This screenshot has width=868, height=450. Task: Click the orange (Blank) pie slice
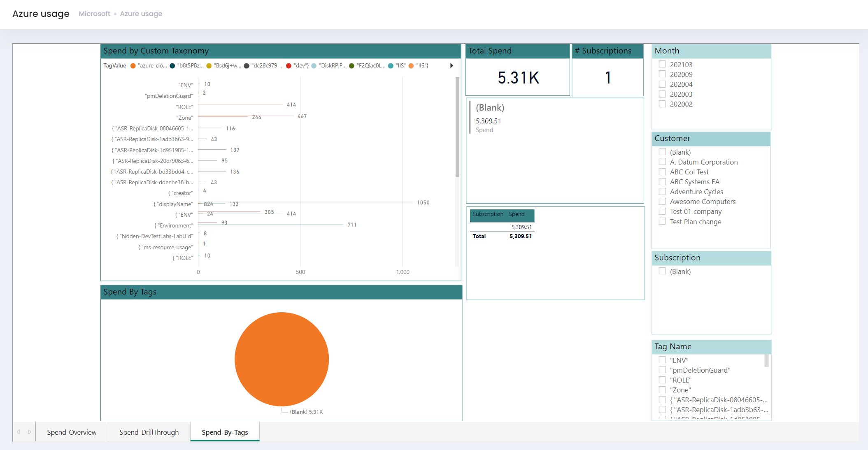pyautogui.click(x=282, y=359)
